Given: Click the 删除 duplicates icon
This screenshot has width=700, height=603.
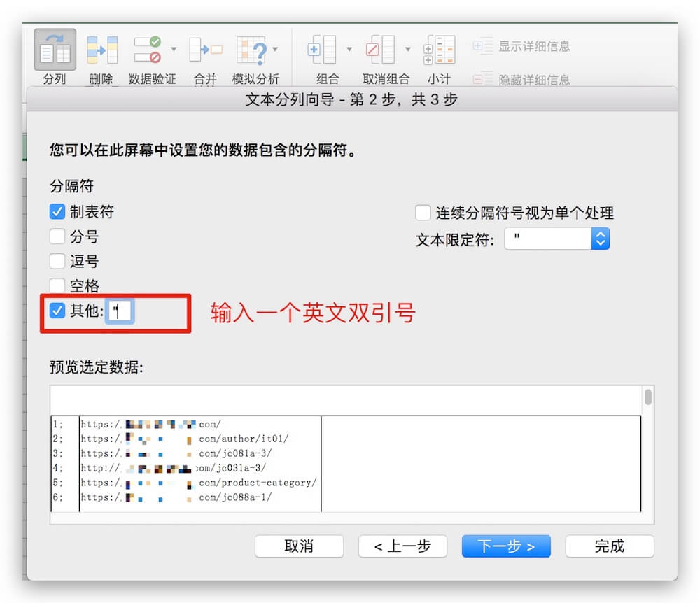Looking at the screenshot, I should [x=101, y=50].
